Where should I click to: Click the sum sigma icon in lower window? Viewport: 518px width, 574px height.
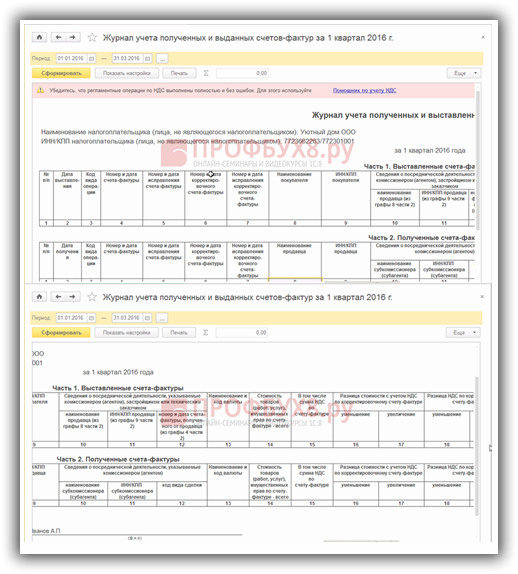206,332
